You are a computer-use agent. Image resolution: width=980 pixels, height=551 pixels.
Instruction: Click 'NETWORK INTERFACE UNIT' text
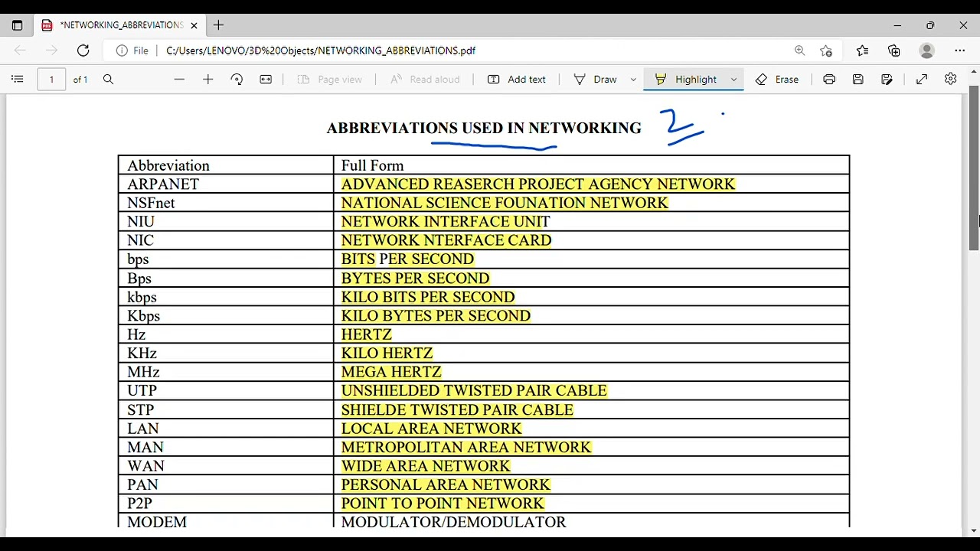tap(446, 222)
